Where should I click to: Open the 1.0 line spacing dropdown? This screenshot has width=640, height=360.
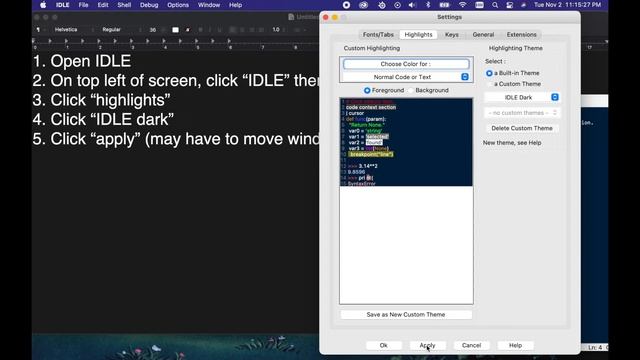pyautogui.click(x=280, y=30)
